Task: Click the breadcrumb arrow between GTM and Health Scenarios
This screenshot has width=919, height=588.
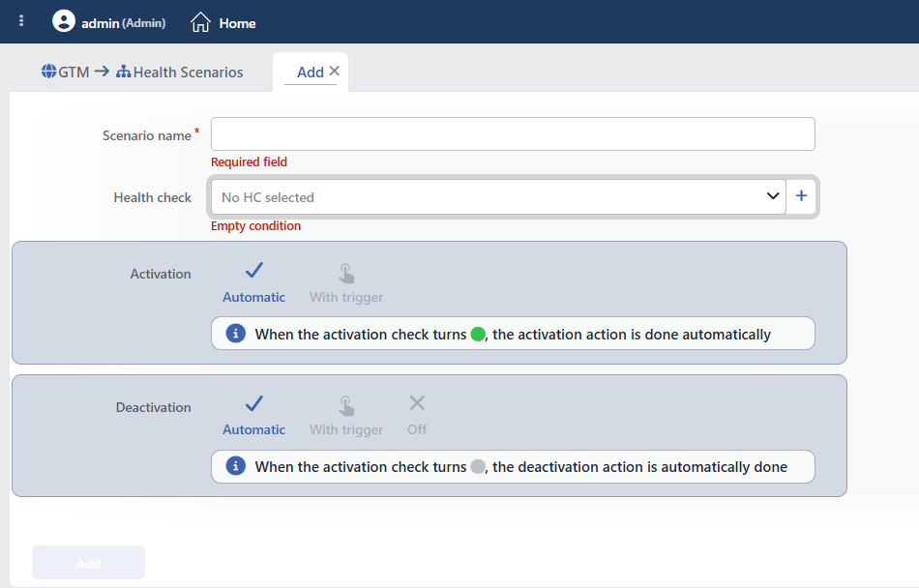Action: pyautogui.click(x=102, y=71)
